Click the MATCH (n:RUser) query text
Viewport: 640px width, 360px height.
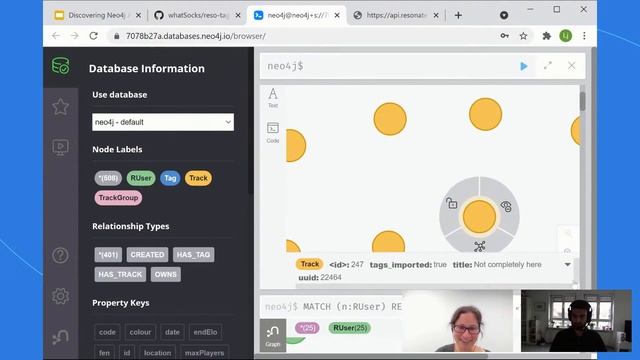[x=352, y=307]
